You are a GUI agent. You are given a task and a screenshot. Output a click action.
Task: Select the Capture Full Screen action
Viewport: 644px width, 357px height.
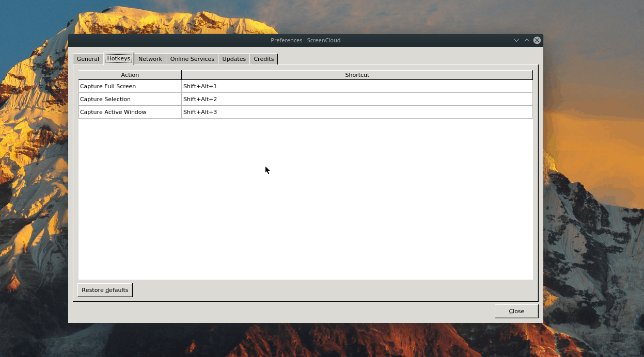click(x=130, y=86)
